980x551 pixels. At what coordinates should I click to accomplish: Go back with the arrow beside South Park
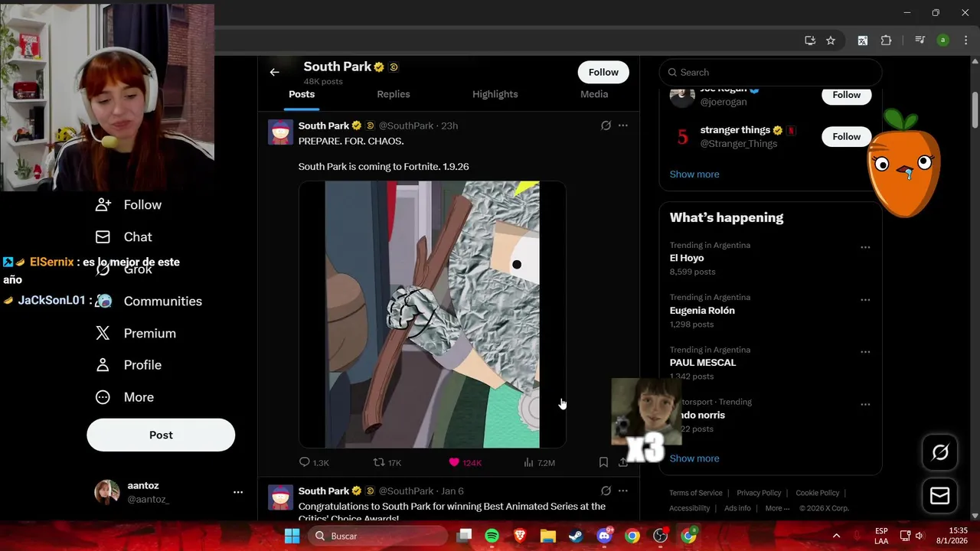[274, 72]
